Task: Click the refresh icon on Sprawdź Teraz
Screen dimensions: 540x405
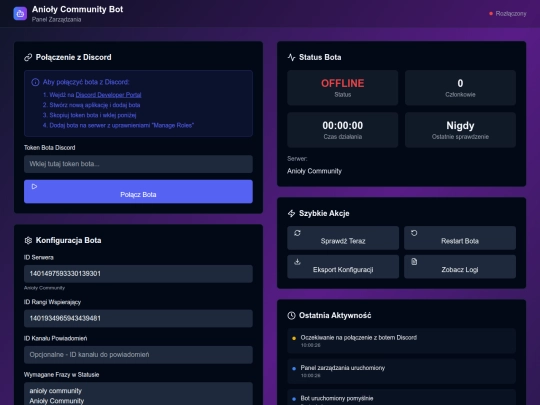Action: click(297, 233)
